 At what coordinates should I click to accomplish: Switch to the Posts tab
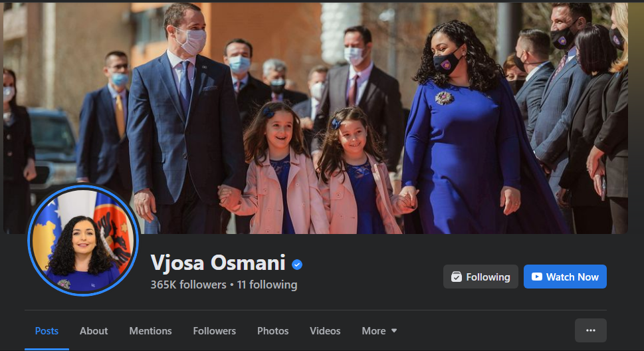pyautogui.click(x=47, y=331)
